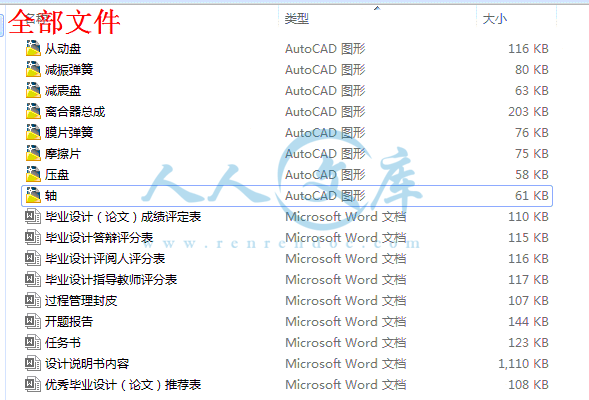Click the Word icon for 毕业设计指导教师评分表

[x=33, y=280]
